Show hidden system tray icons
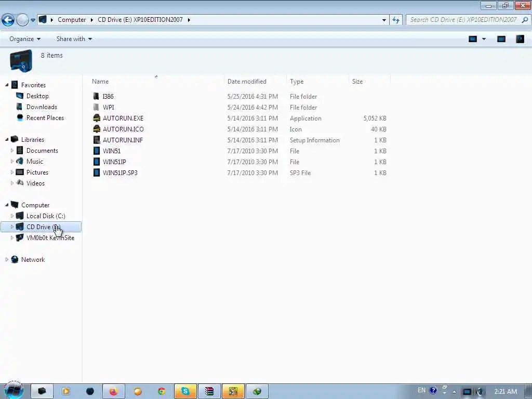This screenshot has height=399, width=532. [x=454, y=392]
